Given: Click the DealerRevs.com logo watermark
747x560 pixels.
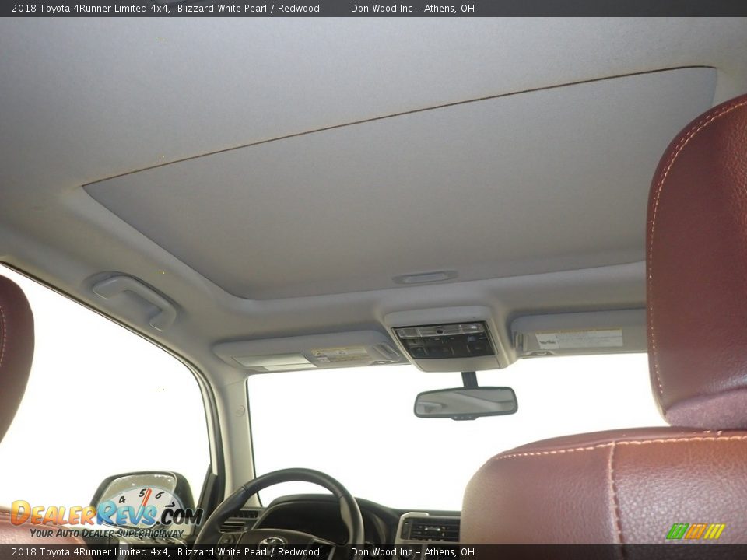Looking at the screenshot, I should (x=106, y=513).
